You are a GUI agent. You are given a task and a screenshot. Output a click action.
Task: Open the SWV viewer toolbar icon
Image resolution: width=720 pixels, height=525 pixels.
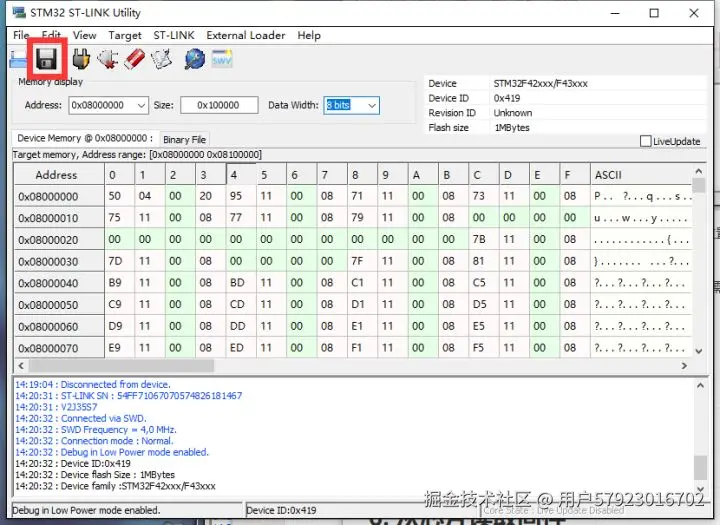pos(222,59)
